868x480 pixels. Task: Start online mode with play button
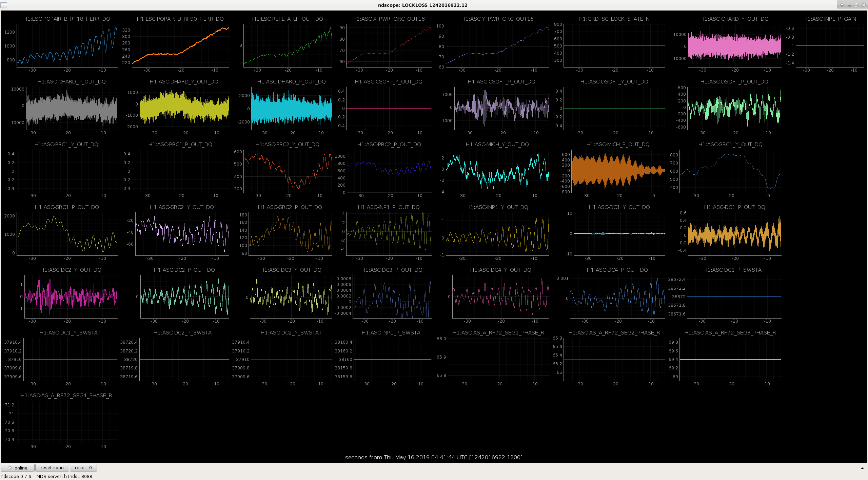(18, 467)
